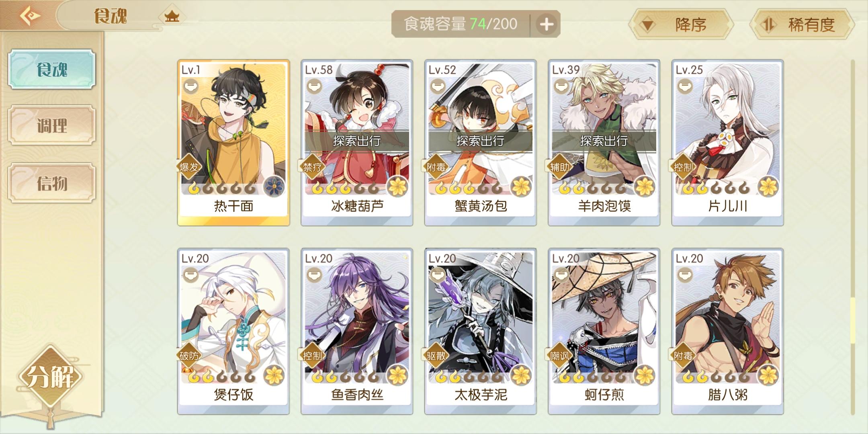Click the blue flower emblem on 热干面

(274, 186)
